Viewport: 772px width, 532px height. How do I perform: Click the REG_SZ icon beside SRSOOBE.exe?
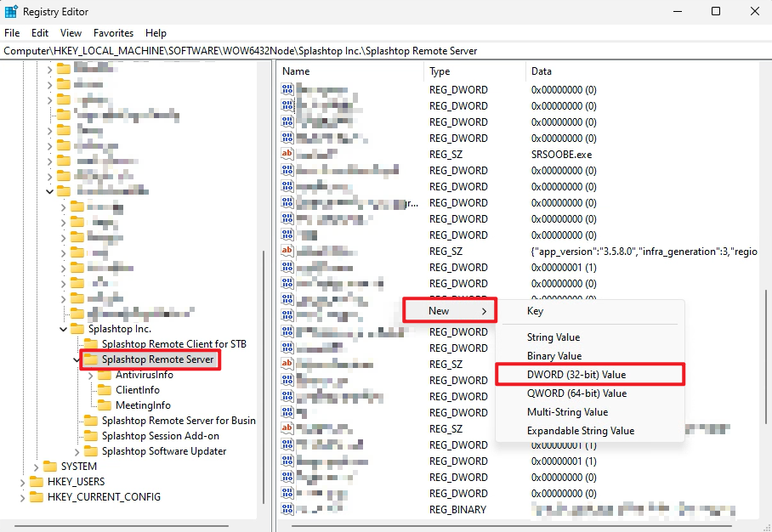287,154
